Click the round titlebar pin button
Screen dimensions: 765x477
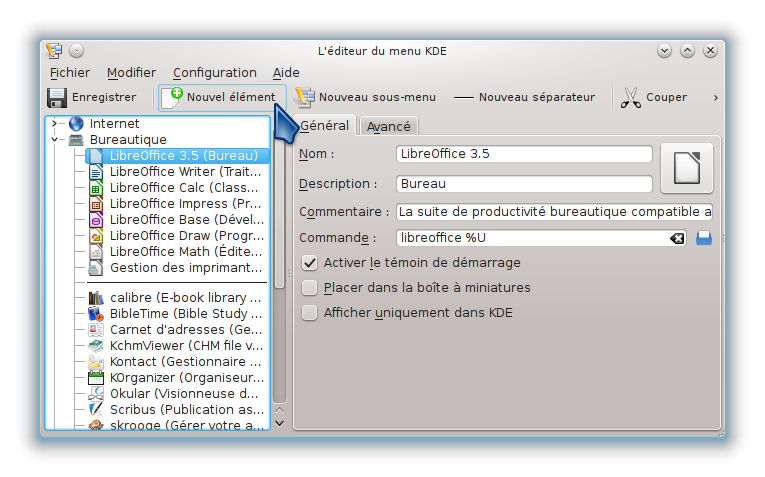tap(77, 51)
